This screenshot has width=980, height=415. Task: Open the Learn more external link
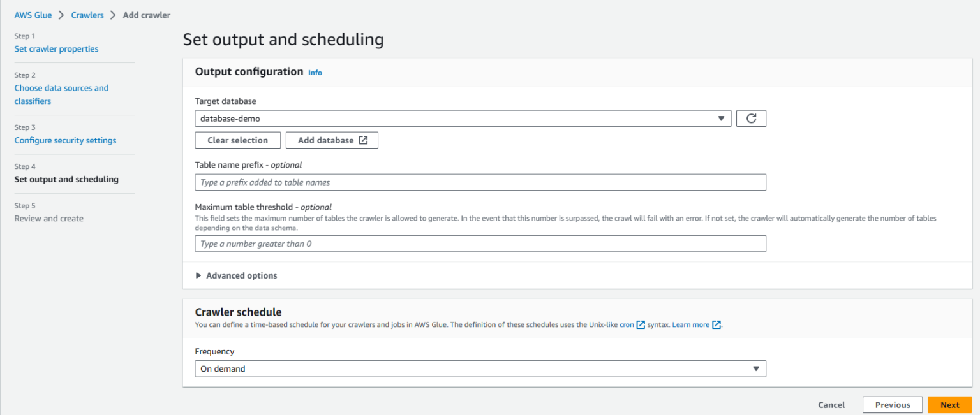692,324
